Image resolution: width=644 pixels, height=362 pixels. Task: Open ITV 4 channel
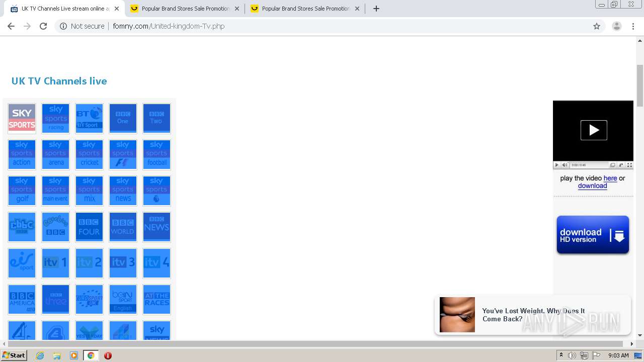click(156, 263)
